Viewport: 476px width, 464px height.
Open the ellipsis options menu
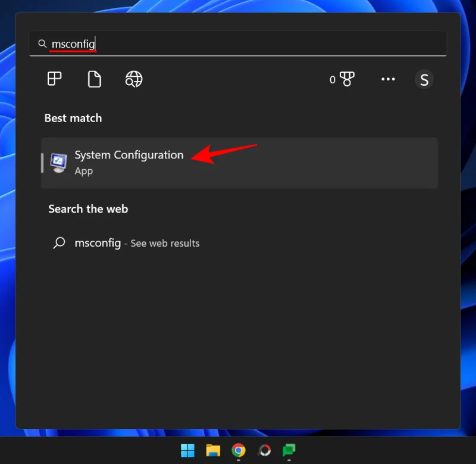click(x=387, y=79)
